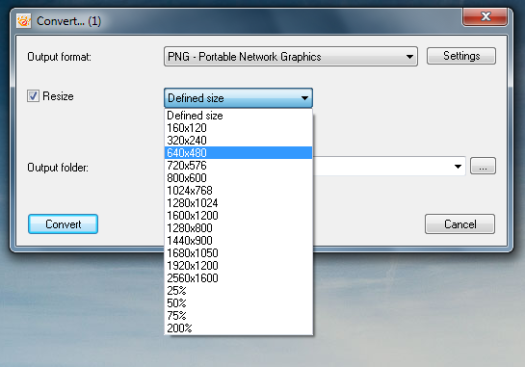
Task: Click the Cancel button
Action: point(460,224)
